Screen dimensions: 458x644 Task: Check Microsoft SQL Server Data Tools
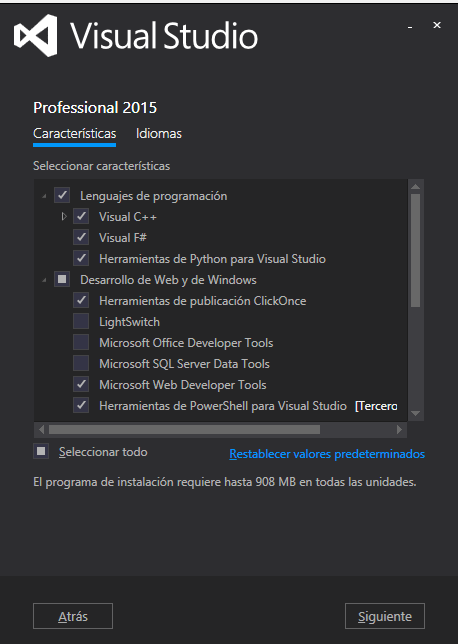point(81,363)
